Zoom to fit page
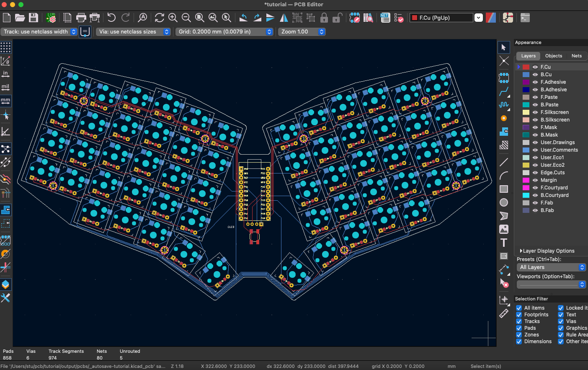 coord(200,18)
